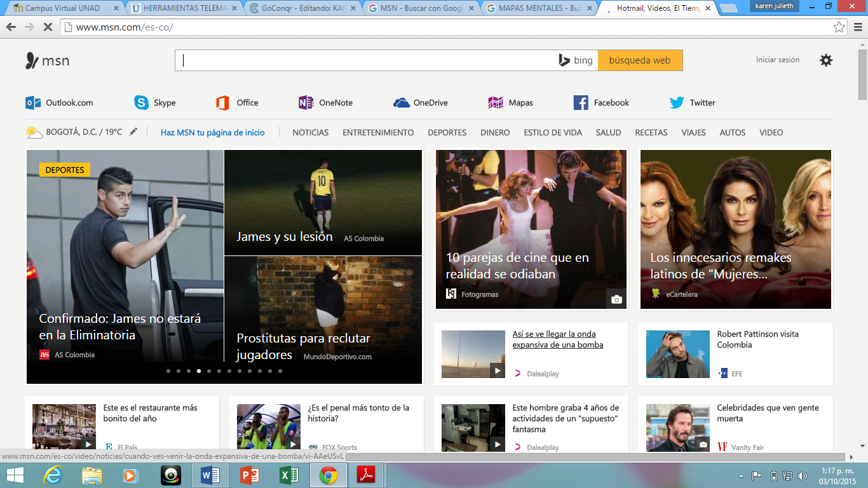Open Word from the Windows taskbar
The height and width of the screenshot is (488, 868).
coord(210,475)
